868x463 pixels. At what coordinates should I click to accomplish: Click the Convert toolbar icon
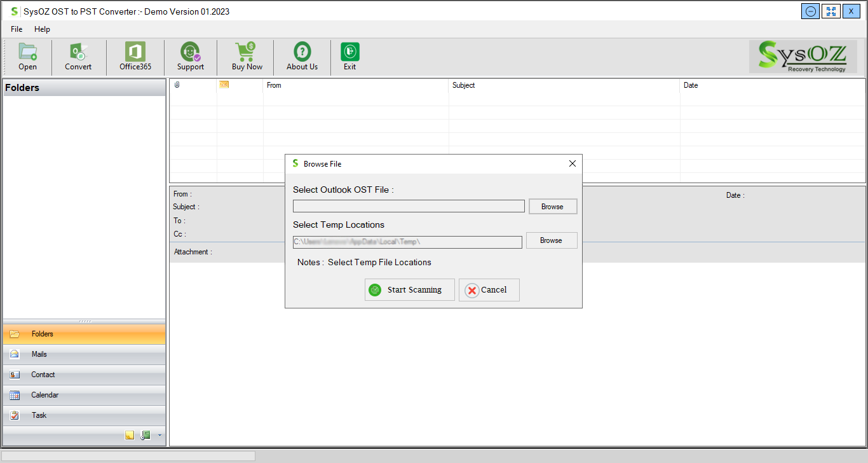coord(78,52)
